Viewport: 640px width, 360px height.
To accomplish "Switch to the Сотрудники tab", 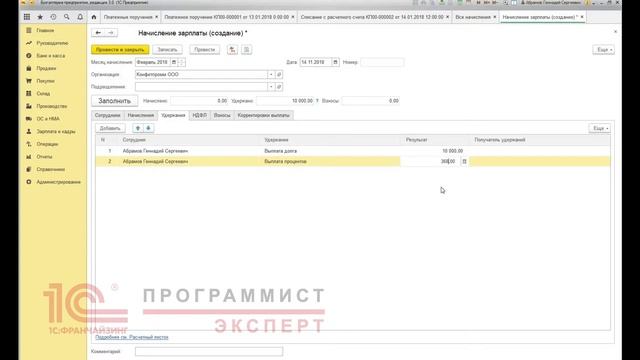I will pyautogui.click(x=107, y=116).
